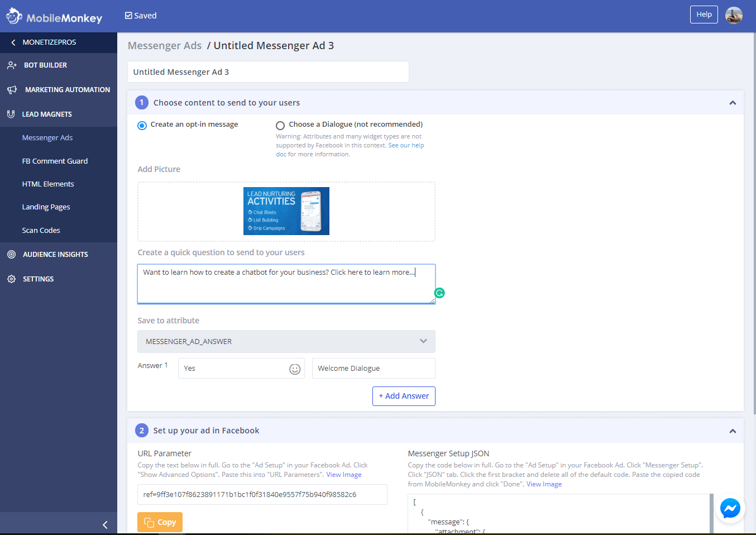Open the user profile avatar
The width and height of the screenshot is (756, 535).
[734, 15]
